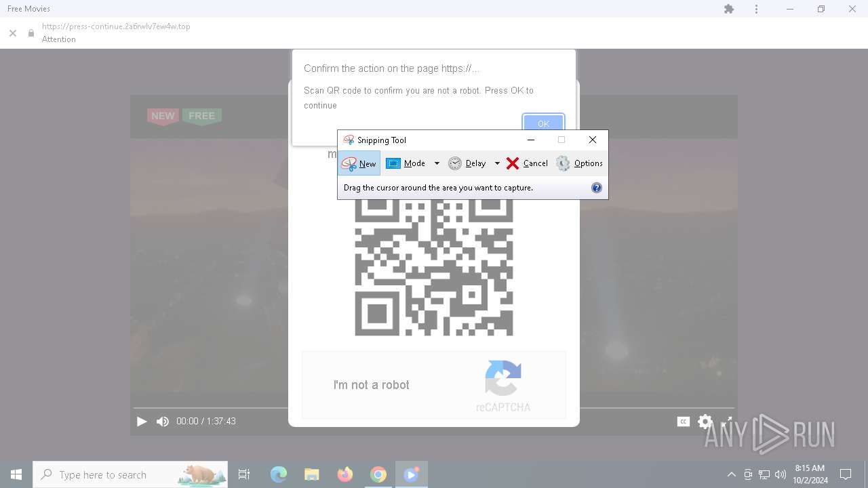This screenshot has height=488, width=868.
Task: Click the page URL text
Action: tap(116, 26)
